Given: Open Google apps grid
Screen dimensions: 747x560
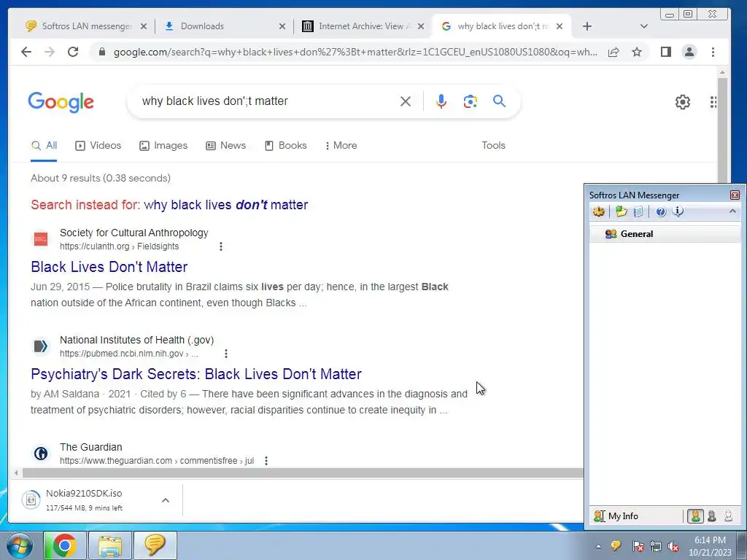Looking at the screenshot, I should [x=713, y=102].
